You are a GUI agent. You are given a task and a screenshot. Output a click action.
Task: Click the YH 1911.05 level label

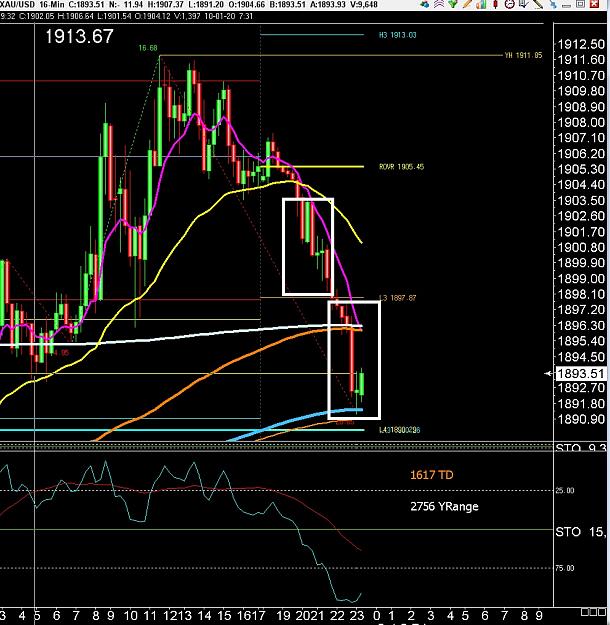pyautogui.click(x=523, y=55)
